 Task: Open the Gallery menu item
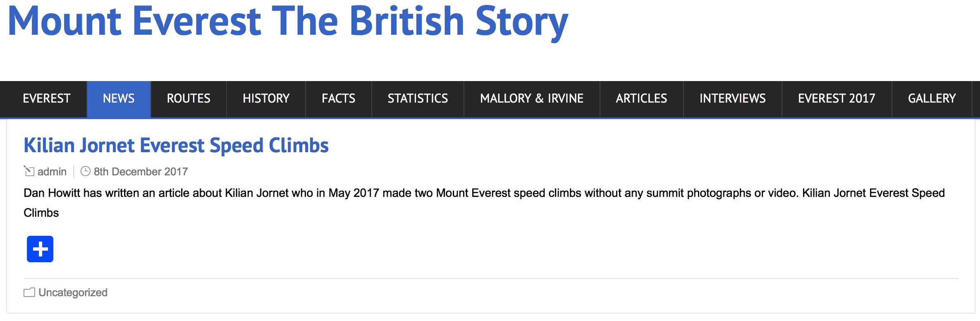[932, 98]
